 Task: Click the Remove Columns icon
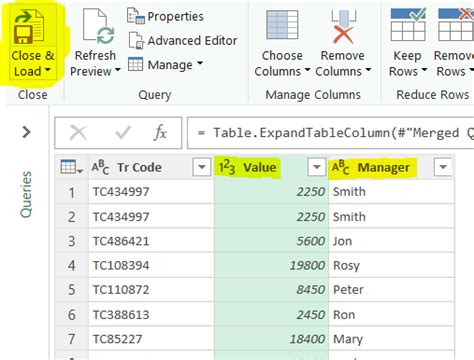[343, 27]
